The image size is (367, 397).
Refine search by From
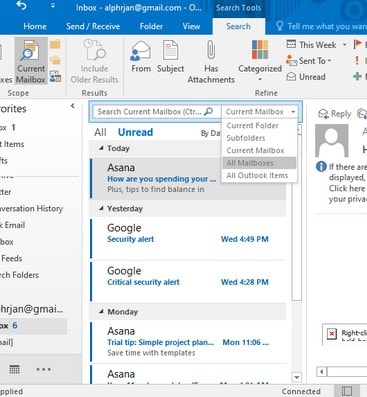tap(141, 57)
